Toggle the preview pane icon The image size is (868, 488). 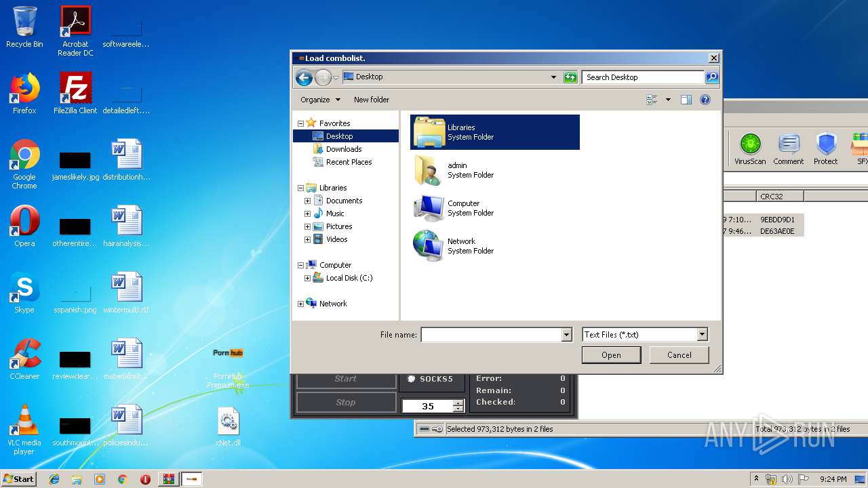coord(686,100)
